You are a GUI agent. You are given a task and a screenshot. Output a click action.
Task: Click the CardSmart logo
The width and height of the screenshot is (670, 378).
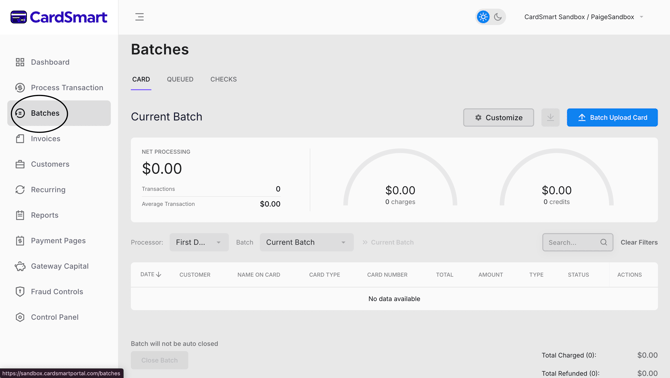[59, 17]
